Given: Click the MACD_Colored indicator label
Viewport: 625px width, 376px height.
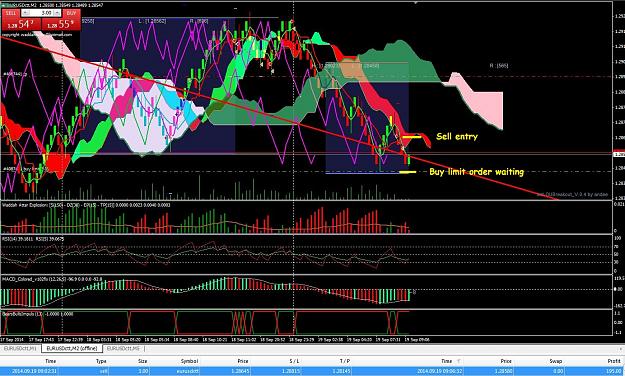Looking at the screenshot, I should tap(52, 279).
